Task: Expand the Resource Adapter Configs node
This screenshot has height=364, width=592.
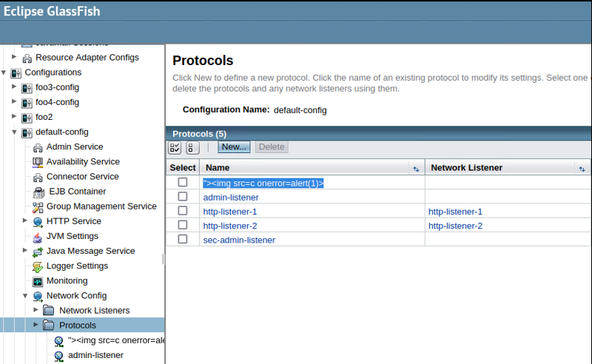Action: click(14, 57)
